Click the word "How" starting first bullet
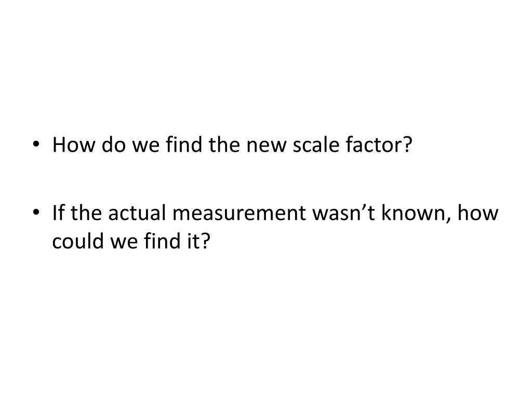 pos(74,145)
